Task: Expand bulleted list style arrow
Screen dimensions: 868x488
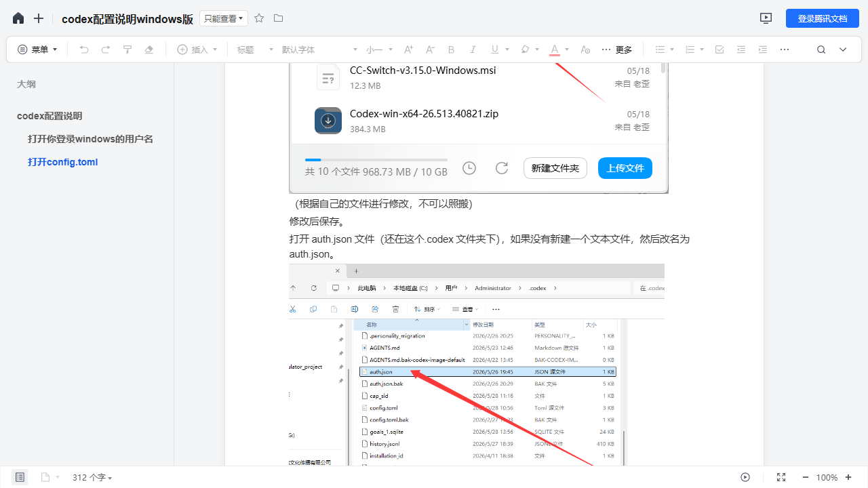Action: (672, 49)
